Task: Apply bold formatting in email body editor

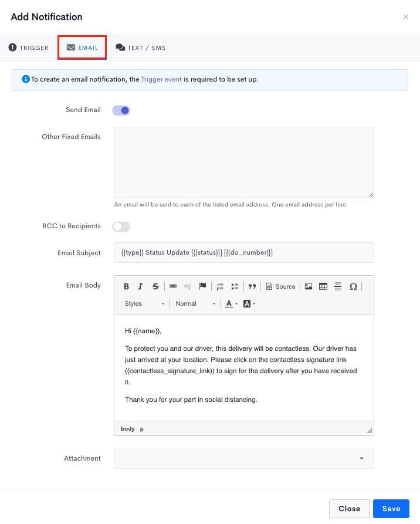Action: [126, 286]
